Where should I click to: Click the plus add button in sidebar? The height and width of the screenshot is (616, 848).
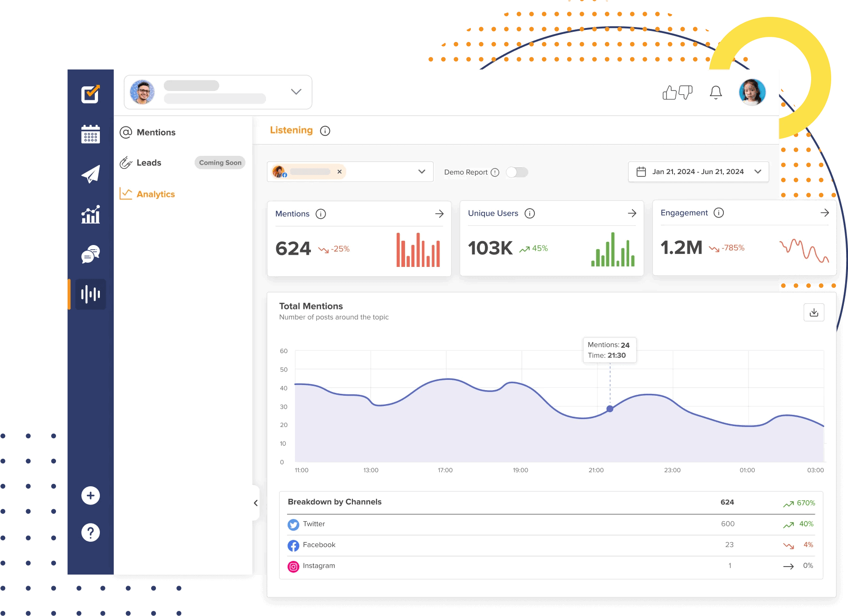click(x=91, y=496)
